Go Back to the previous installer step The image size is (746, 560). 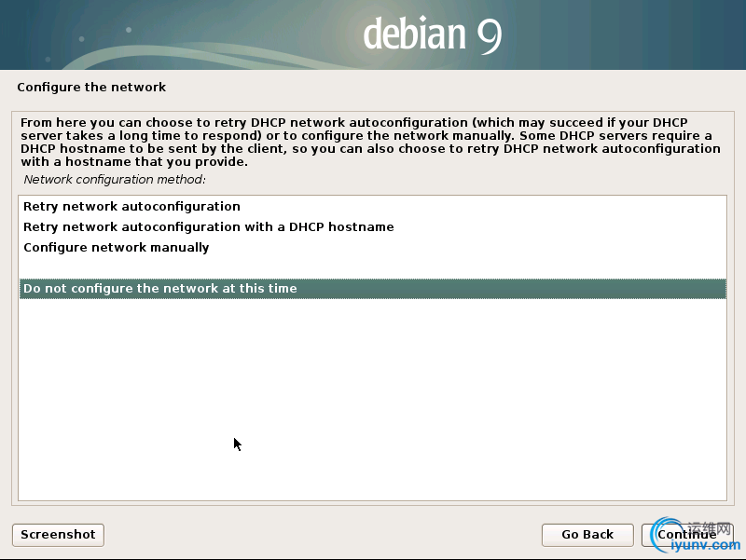click(x=587, y=535)
